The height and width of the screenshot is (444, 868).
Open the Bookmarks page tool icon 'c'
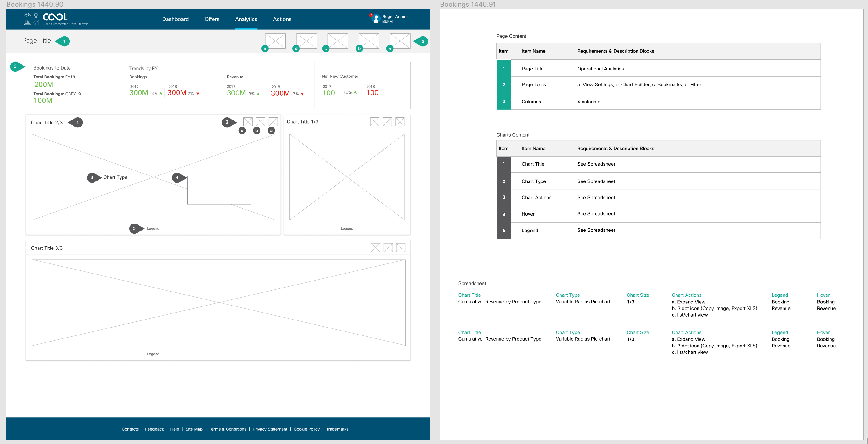click(338, 41)
